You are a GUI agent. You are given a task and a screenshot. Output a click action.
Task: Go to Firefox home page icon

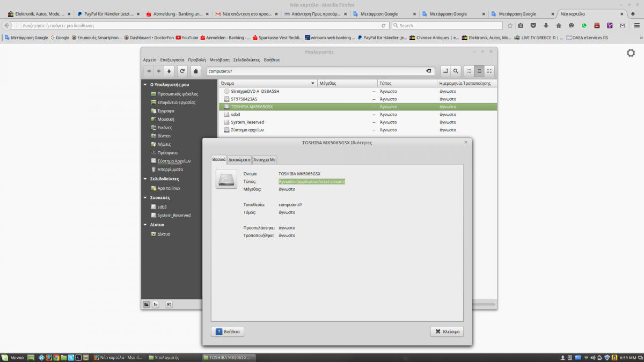pos(559,25)
